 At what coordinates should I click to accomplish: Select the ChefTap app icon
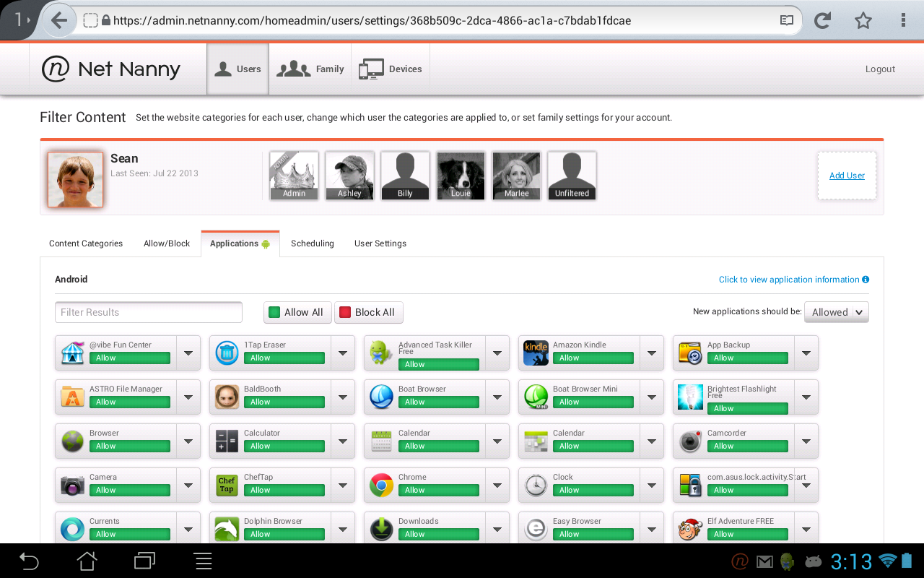pyautogui.click(x=227, y=485)
